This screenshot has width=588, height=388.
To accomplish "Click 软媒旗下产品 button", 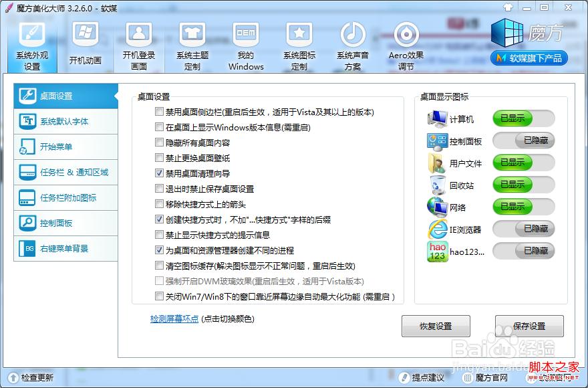I will click(x=529, y=58).
